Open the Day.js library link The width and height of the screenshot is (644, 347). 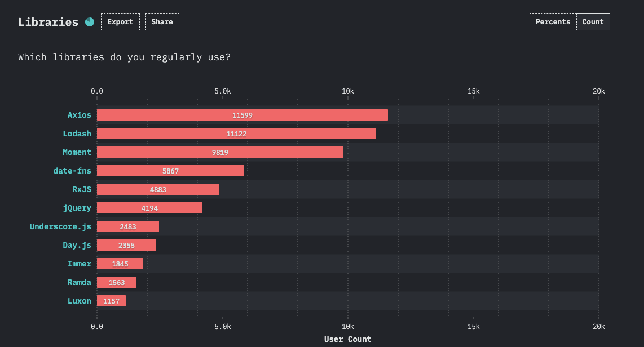tap(77, 245)
